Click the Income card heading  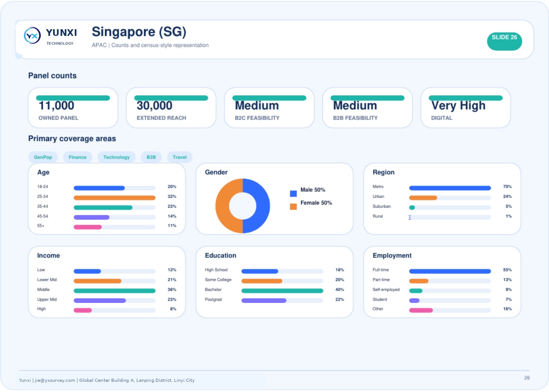pos(48,256)
